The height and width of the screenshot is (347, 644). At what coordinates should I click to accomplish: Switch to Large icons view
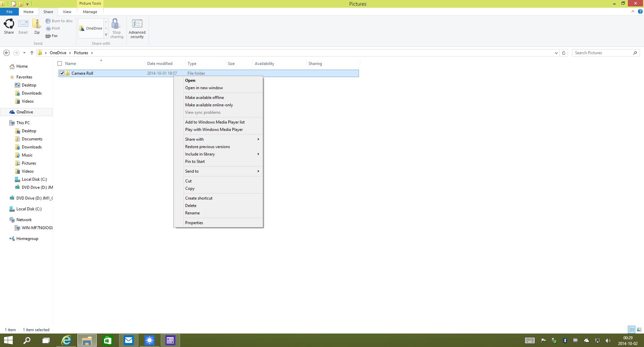[639, 329]
